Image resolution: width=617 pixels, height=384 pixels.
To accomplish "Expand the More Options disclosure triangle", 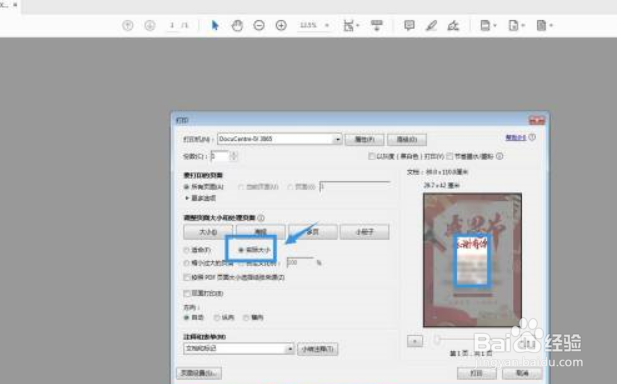I will [187, 198].
